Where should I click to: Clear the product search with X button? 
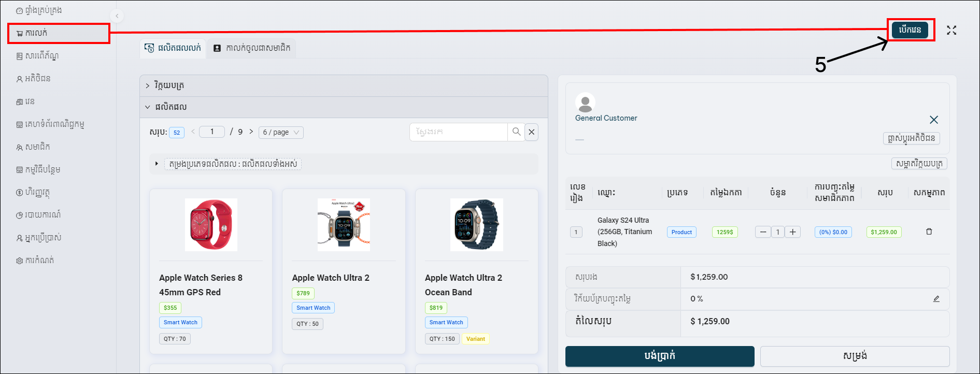pos(532,132)
